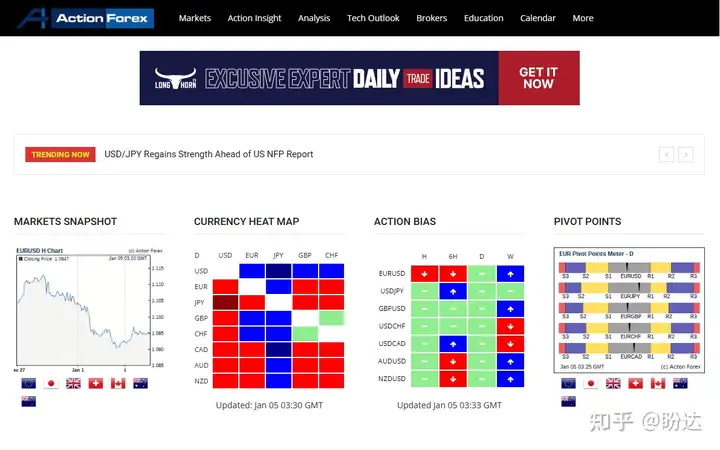Viewport: 720px width, 450px height.
Task: Pick UK flag under Pivot Points meter
Action: pyautogui.click(x=613, y=383)
